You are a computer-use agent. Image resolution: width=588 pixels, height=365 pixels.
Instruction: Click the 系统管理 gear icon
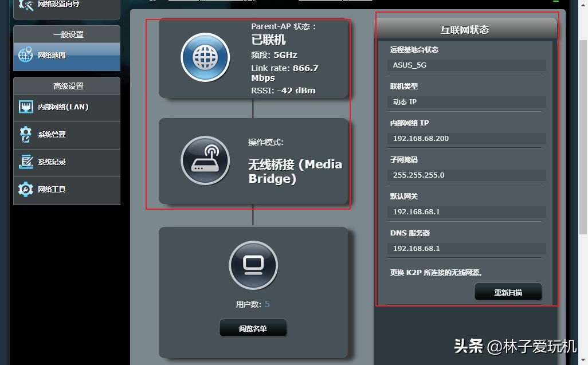click(x=26, y=135)
